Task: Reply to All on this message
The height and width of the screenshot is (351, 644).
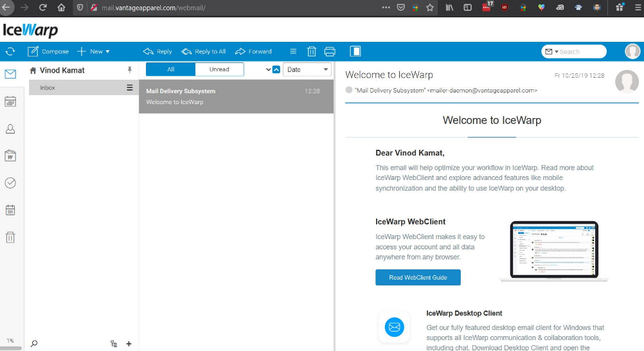Action: [x=204, y=51]
